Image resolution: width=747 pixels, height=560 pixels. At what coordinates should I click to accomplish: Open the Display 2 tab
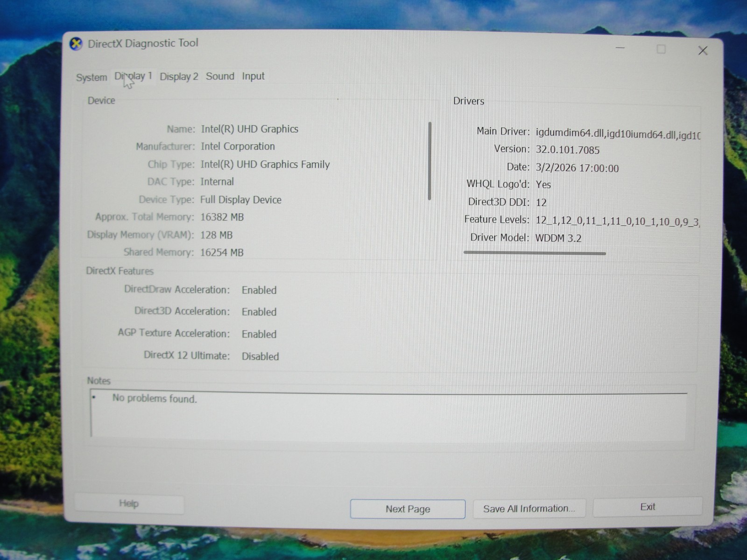(179, 77)
